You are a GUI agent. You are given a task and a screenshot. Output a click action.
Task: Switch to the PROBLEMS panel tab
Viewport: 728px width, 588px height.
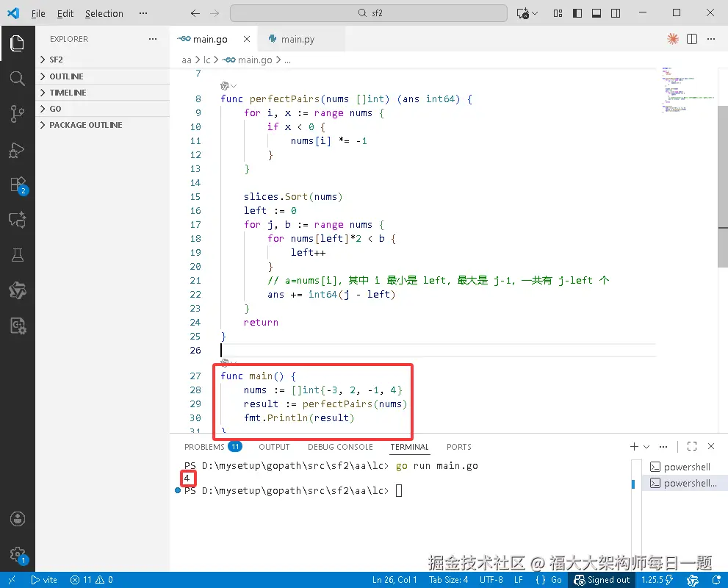(x=212, y=447)
